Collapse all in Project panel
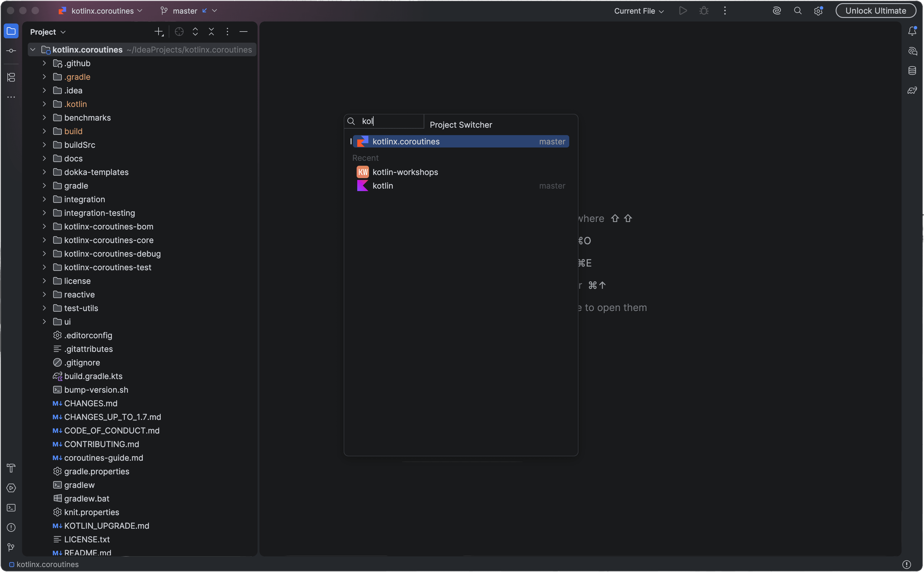This screenshot has width=924, height=572. click(x=211, y=32)
